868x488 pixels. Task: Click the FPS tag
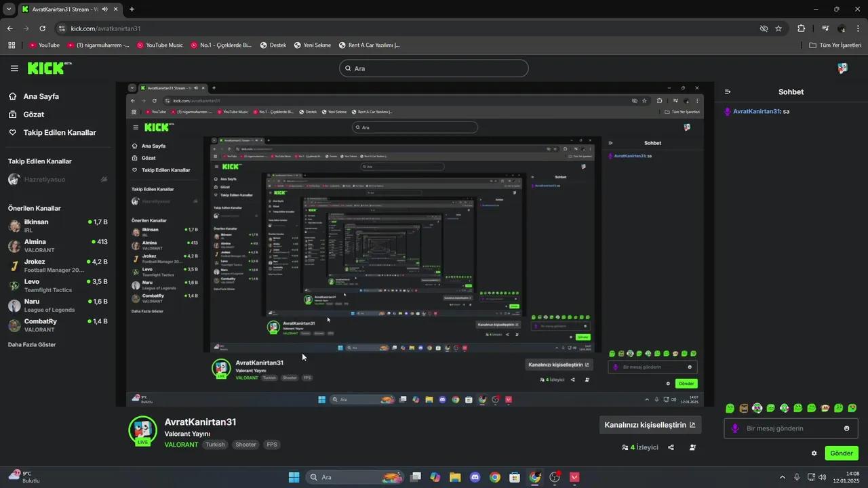(272, 445)
